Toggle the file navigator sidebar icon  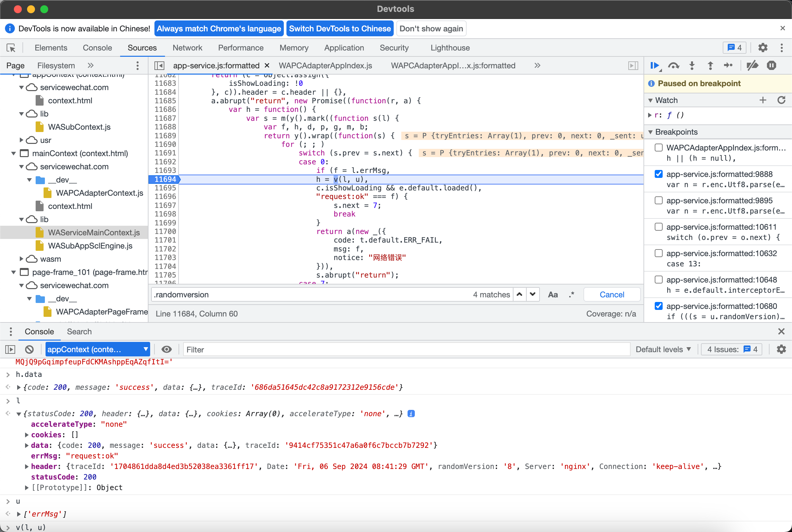click(159, 65)
